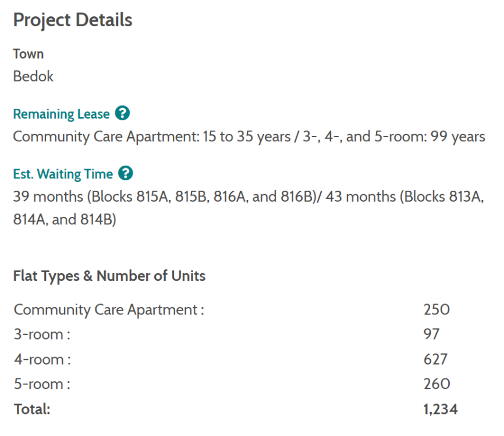The height and width of the screenshot is (436, 504).
Task: Click the help icon beside Remaining Lease
Action: click(x=122, y=113)
